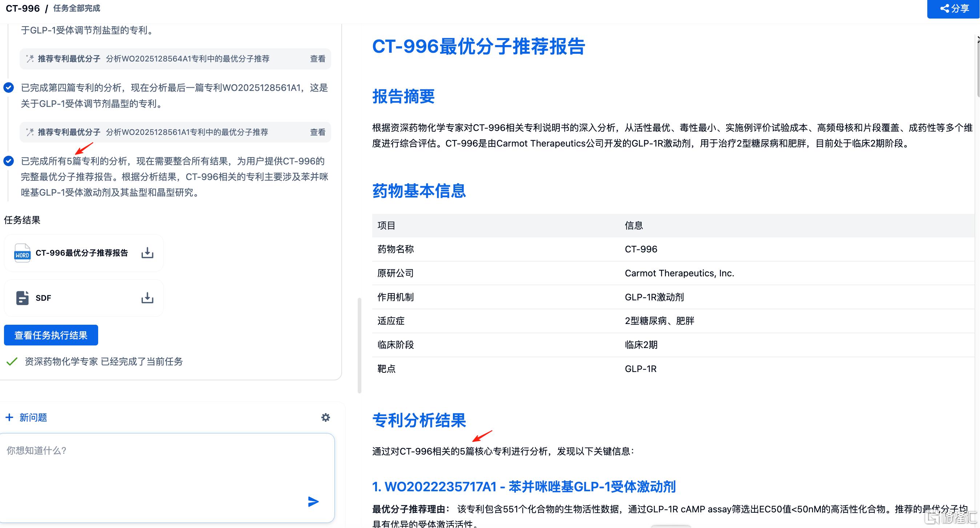View (查看) the WO2025128561A1 patent analysis
Screen dimensions: 980x528
click(318, 132)
